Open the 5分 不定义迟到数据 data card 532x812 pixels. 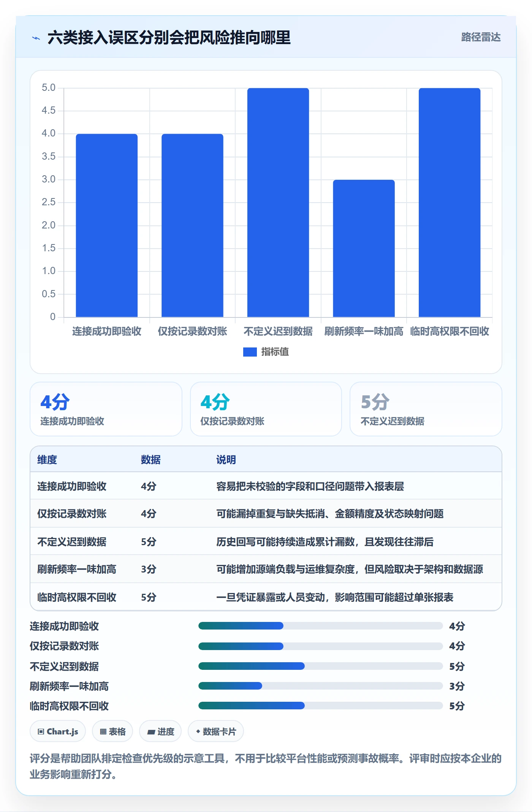point(426,409)
